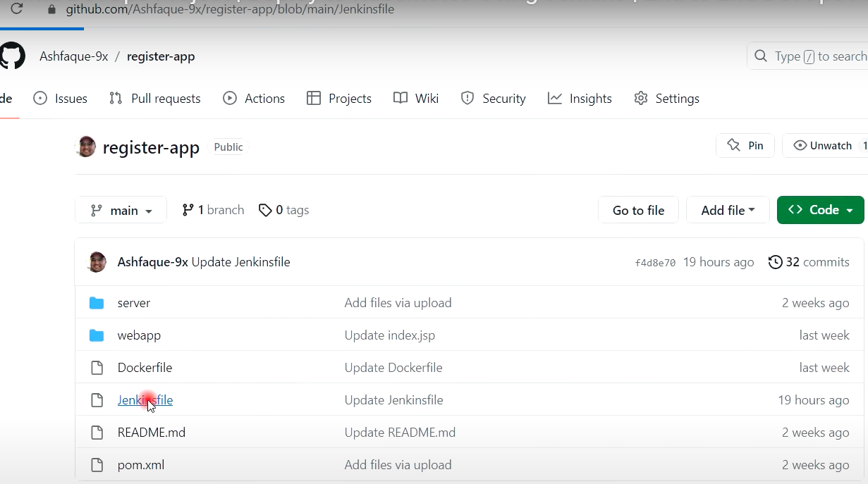Click the browser address bar URL
868x484 pixels.
click(230, 10)
